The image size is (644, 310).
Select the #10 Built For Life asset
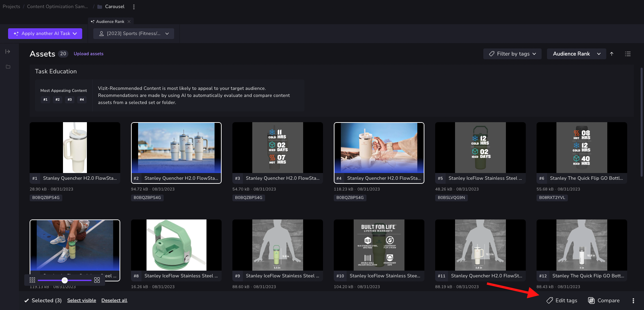click(x=379, y=245)
